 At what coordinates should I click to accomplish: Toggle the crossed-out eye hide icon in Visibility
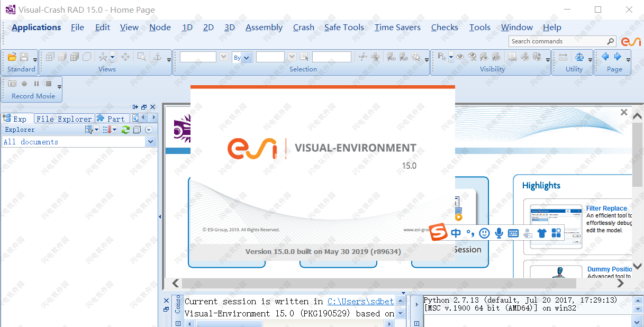click(472, 57)
